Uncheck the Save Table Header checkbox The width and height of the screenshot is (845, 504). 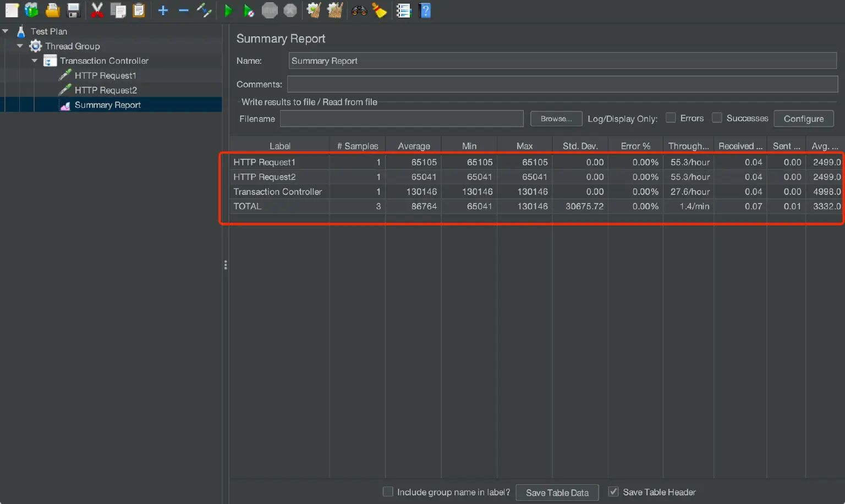(x=613, y=491)
